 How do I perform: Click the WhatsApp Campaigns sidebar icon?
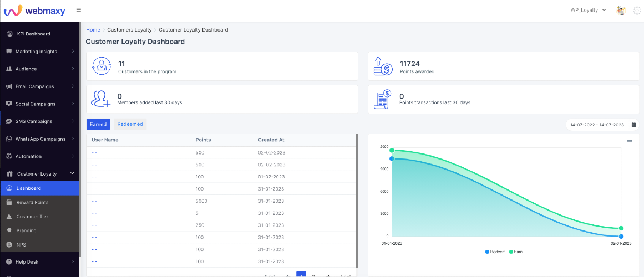point(9,138)
